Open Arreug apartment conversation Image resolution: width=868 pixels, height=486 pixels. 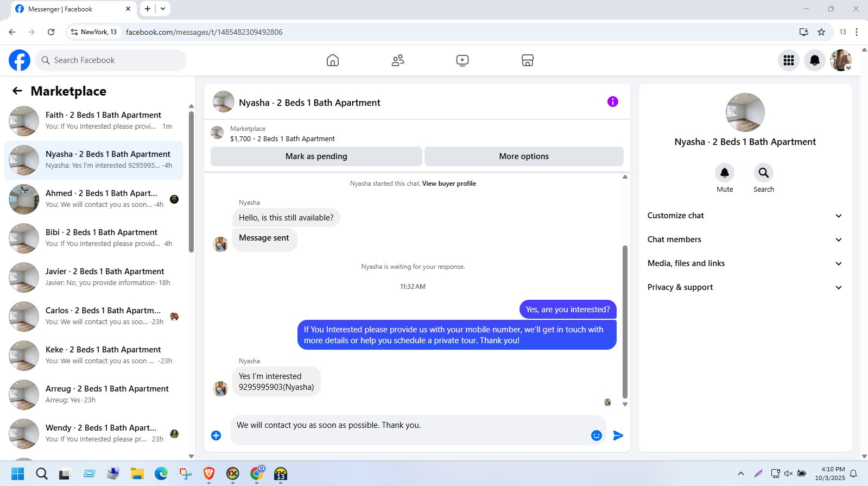pyautogui.click(x=93, y=395)
